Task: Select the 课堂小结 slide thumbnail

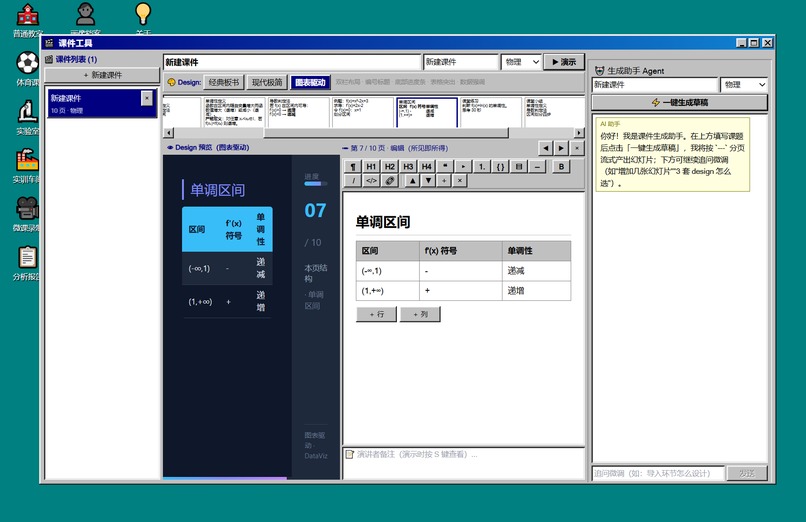Action: (x=554, y=112)
